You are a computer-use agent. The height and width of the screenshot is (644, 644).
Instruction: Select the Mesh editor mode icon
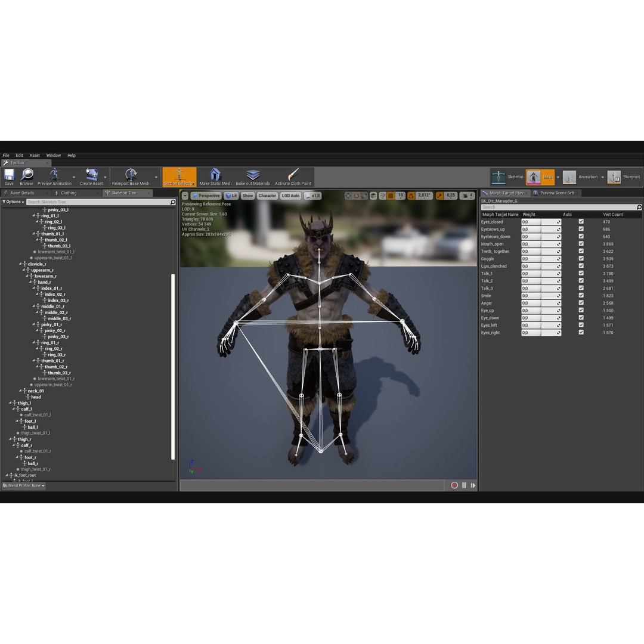coord(534,177)
